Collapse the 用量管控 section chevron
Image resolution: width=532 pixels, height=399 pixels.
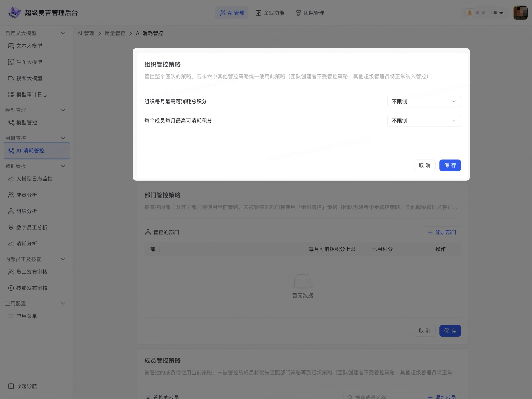(63, 138)
